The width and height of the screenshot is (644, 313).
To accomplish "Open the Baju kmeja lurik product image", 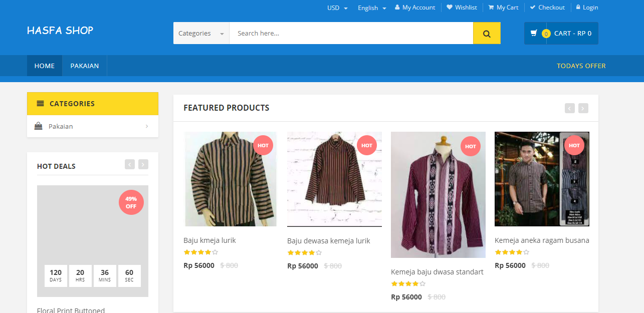I will (x=230, y=179).
